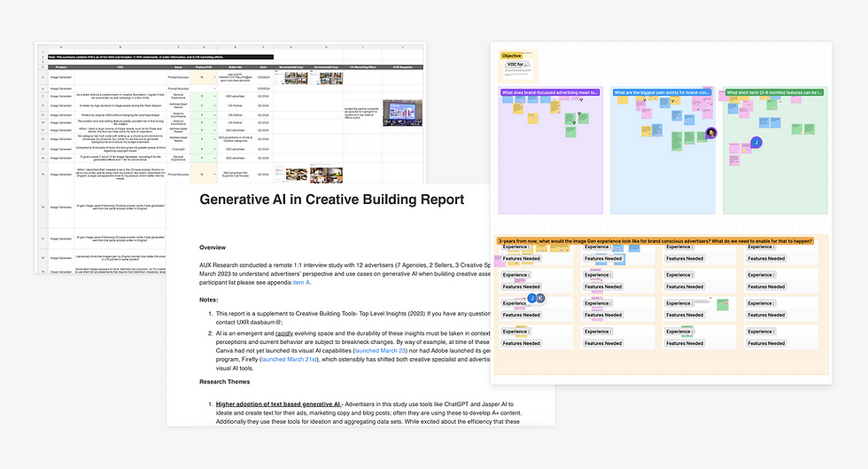Image resolution: width=868 pixels, height=469 pixels.
Task: Click the 'Seller Info' column header
Action: click(x=236, y=67)
